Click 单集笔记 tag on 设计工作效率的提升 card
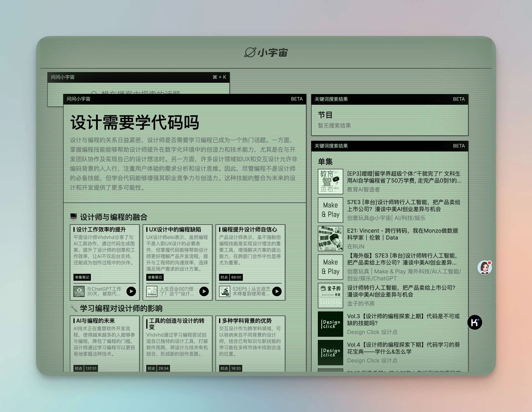 point(82,277)
